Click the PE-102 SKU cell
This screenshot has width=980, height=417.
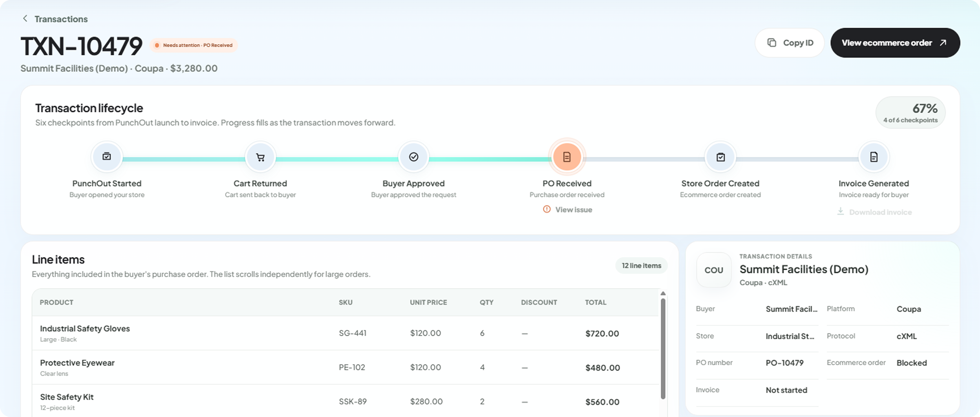352,368
